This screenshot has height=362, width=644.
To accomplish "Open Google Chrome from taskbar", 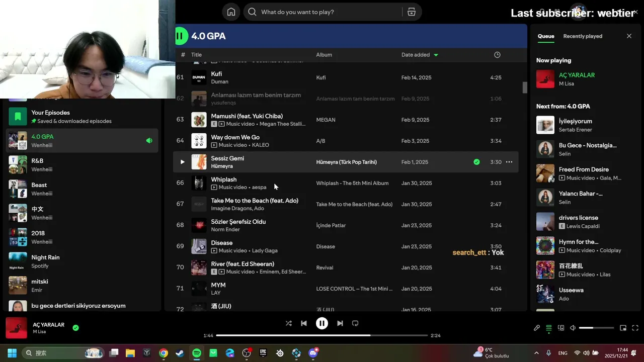I will point(163,353).
